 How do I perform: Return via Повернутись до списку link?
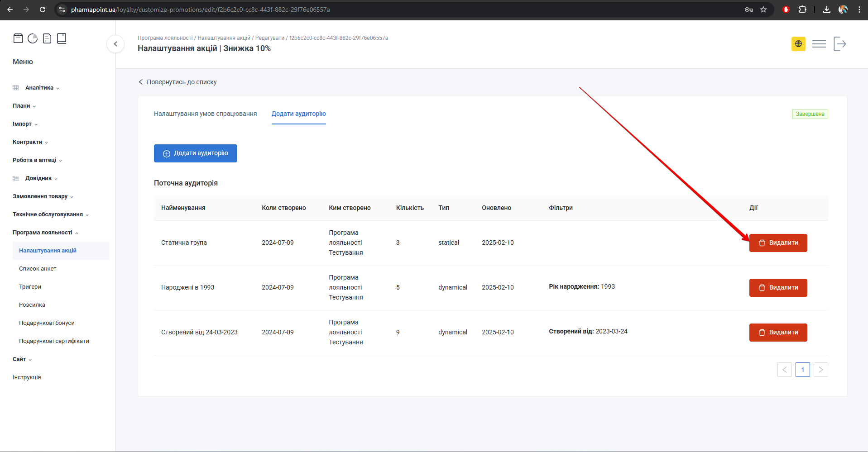click(x=177, y=82)
